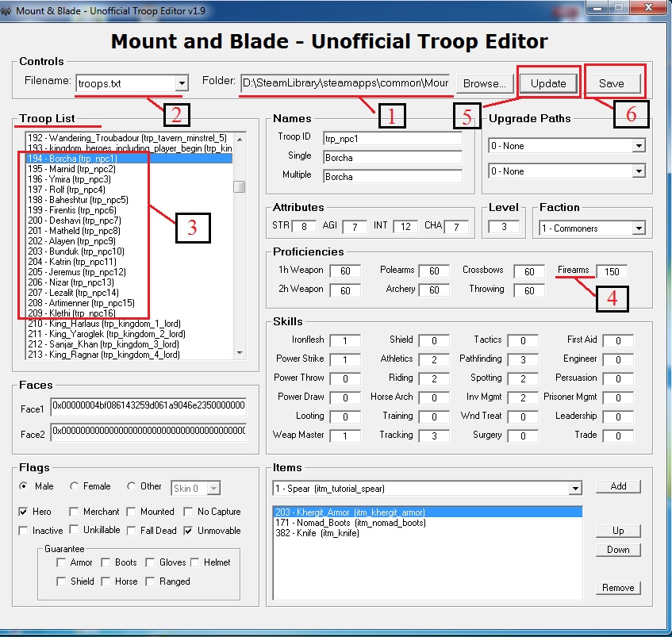The image size is (672, 637).
Task: Open first Upgrade Paths dropdown
Action: tap(639, 146)
